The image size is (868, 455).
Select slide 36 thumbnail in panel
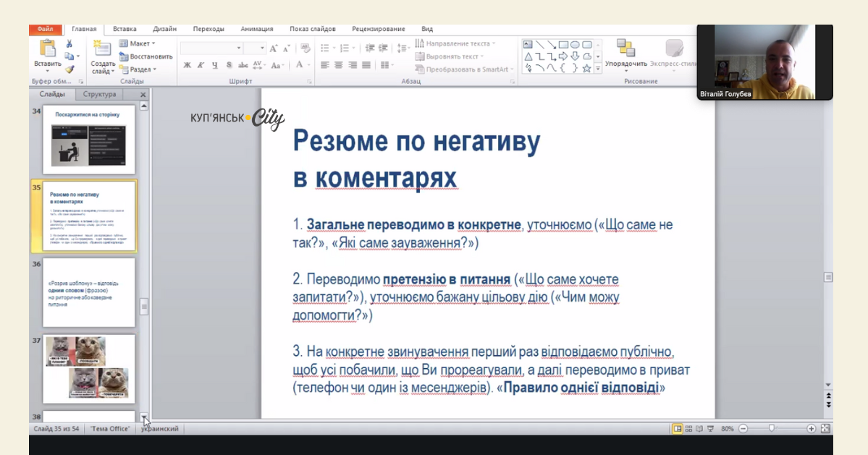pos(89,292)
